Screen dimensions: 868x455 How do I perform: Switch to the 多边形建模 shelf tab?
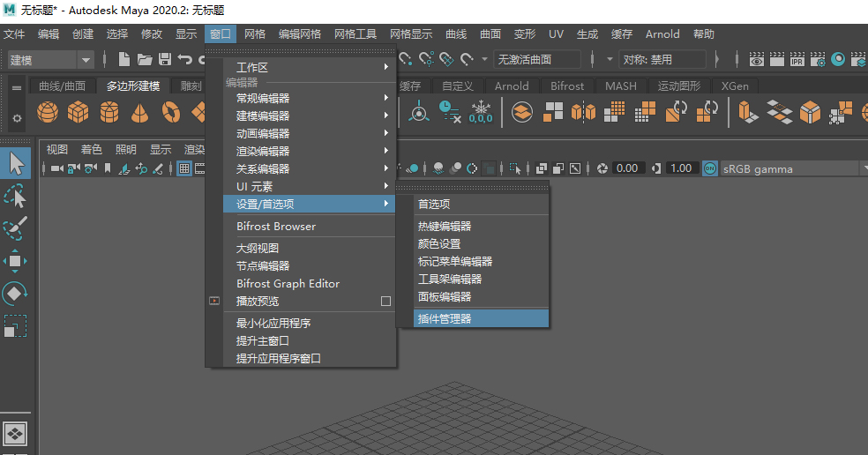click(x=133, y=86)
